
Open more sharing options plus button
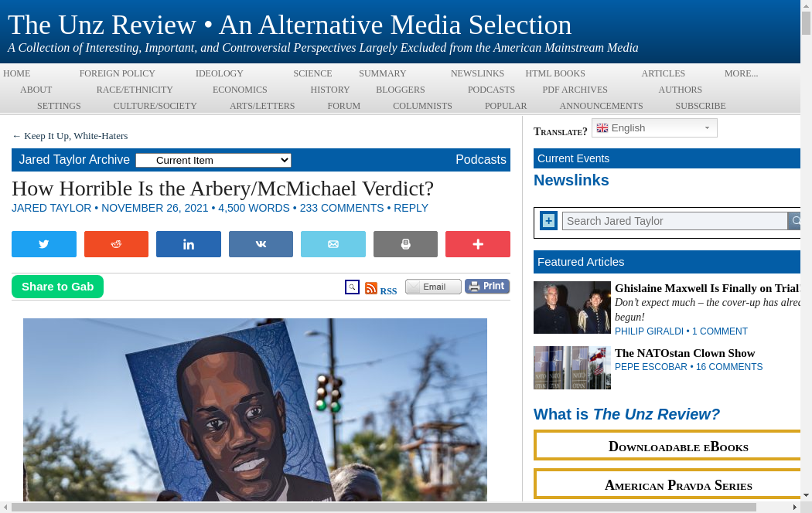coord(477,244)
